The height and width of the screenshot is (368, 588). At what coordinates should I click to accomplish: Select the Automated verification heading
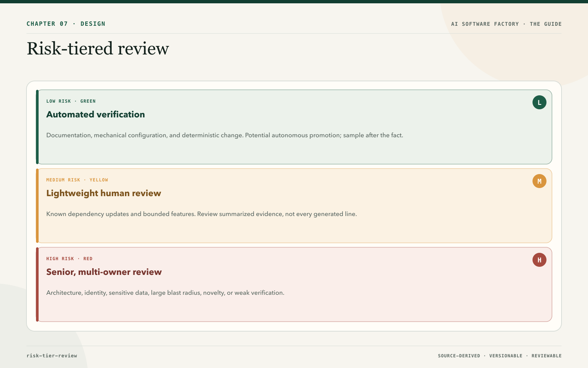(96, 114)
